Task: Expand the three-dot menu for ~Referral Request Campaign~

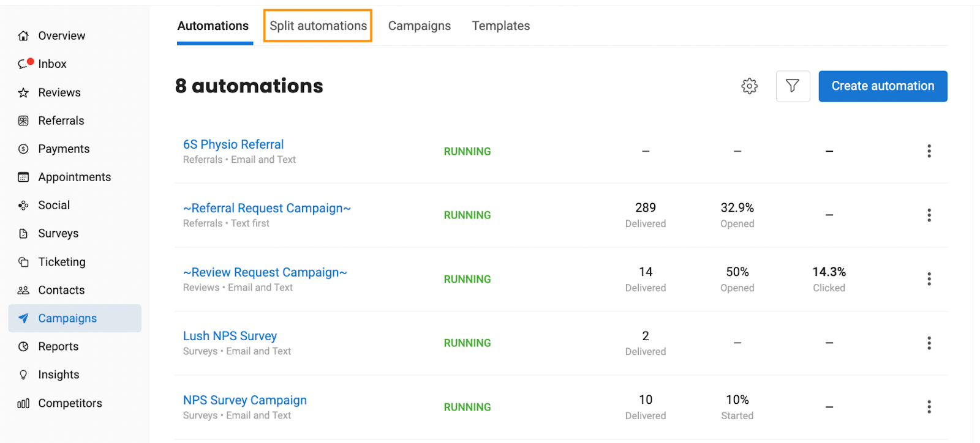Action: pyautogui.click(x=929, y=215)
